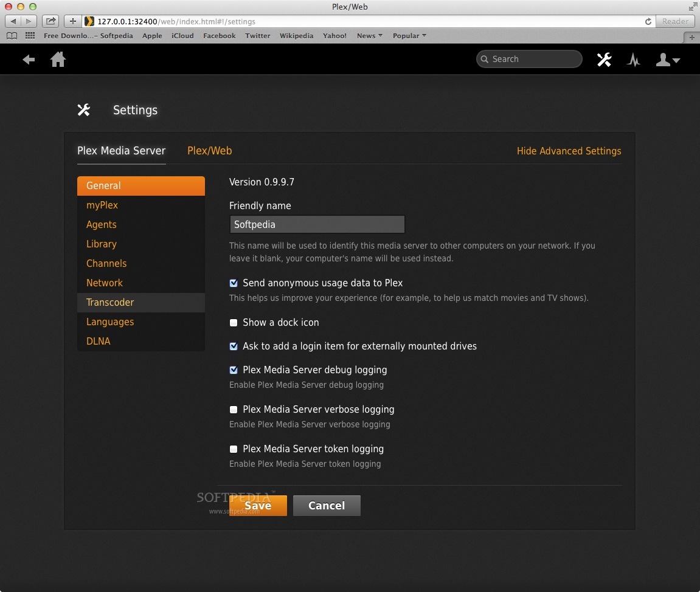Click the Plex favicon in address bar
This screenshot has width=700, height=592.
89,21
